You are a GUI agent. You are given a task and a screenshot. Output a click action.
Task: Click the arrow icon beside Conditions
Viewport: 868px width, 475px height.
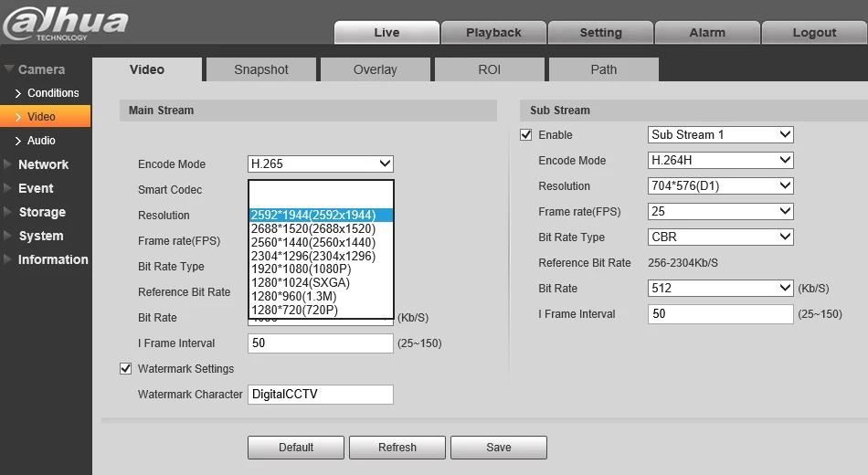point(18,93)
